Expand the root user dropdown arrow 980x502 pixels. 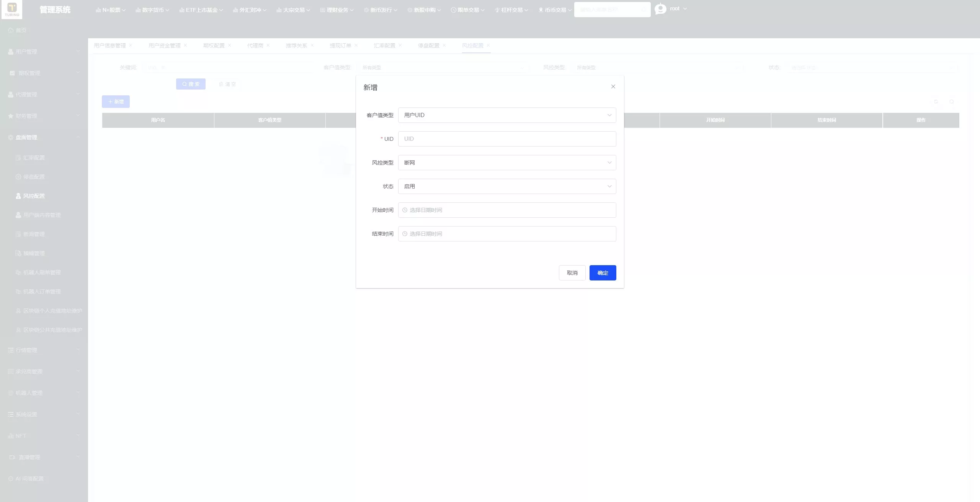(685, 8)
